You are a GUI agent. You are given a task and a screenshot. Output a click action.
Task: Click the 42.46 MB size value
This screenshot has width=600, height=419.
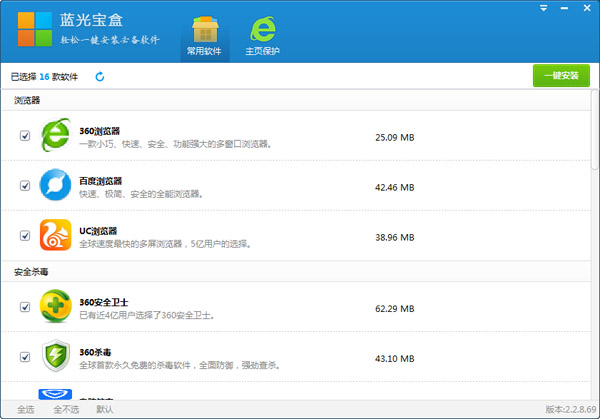click(x=395, y=187)
